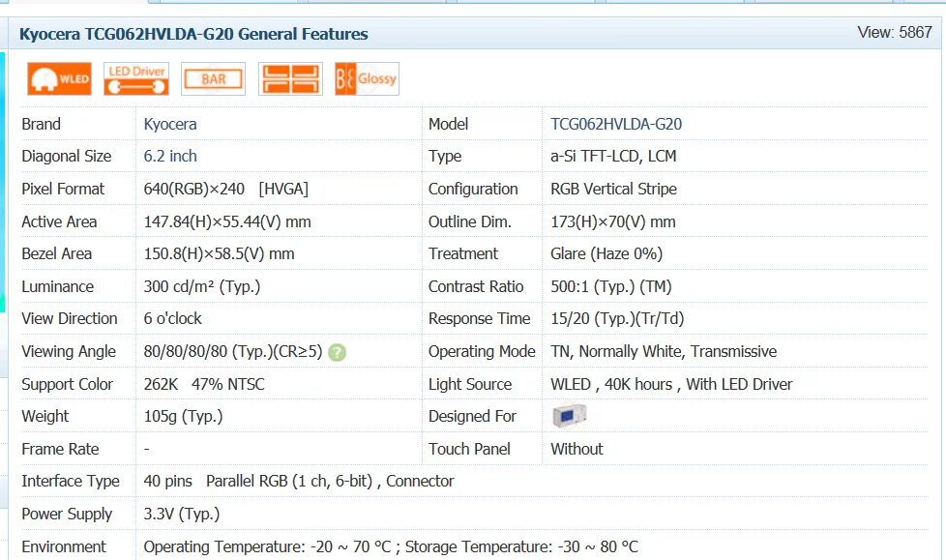This screenshot has width=946, height=560.
Task: Click the BAR type feature icon
Action: [x=213, y=78]
